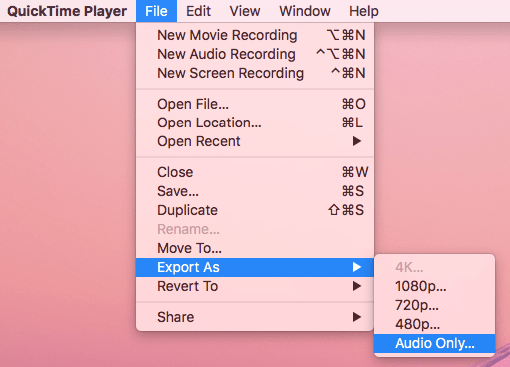Close the open File menu

click(x=156, y=11)
